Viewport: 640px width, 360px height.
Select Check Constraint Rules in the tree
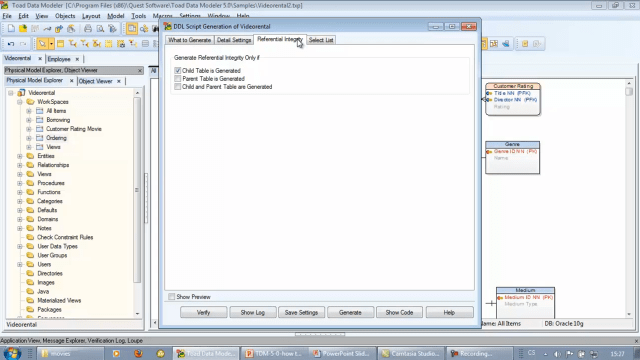click(65, 237)
